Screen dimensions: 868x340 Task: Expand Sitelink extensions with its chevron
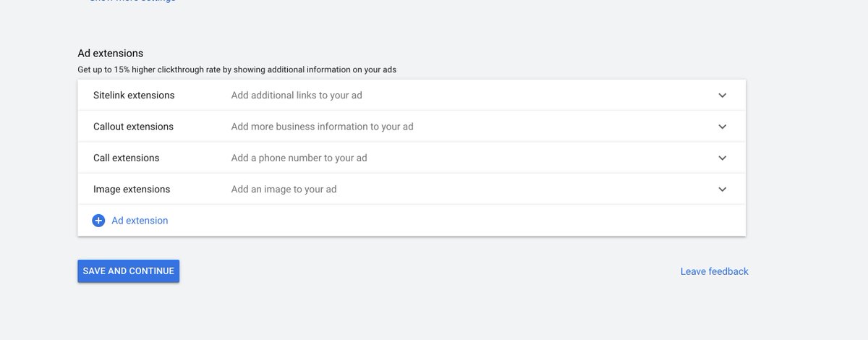point(722,95)
